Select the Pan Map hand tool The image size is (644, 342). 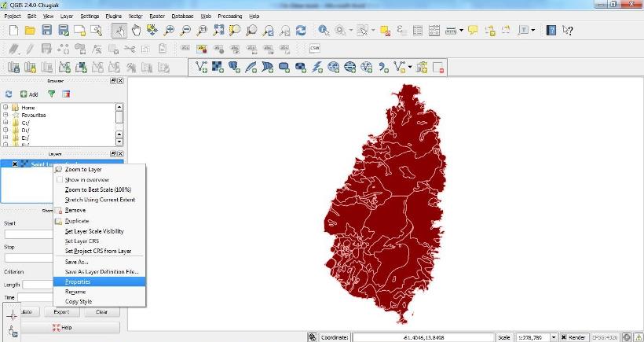point(136,31)
